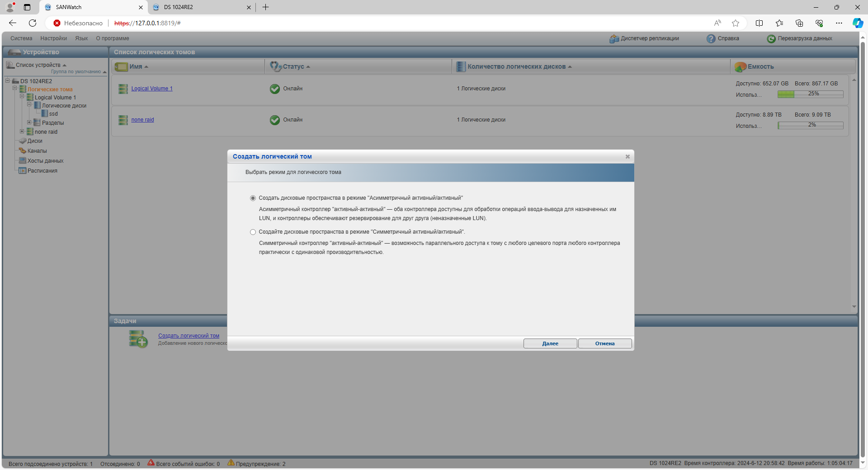
Task: Click the Создать логический том task link
Action: click(189, 336)
